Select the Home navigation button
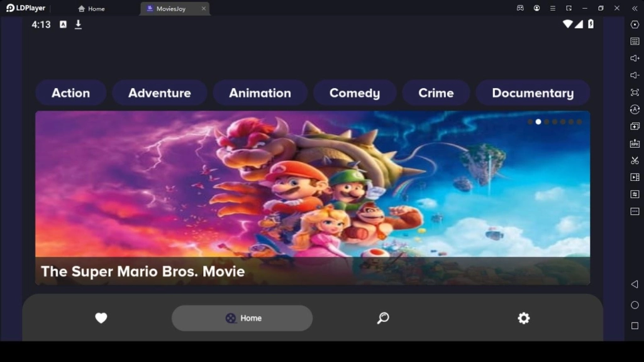 tap(242, 318)
